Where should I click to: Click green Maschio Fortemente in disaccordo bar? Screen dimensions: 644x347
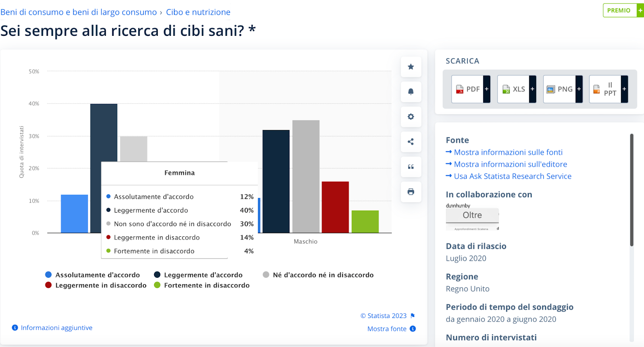click(365, 222)
